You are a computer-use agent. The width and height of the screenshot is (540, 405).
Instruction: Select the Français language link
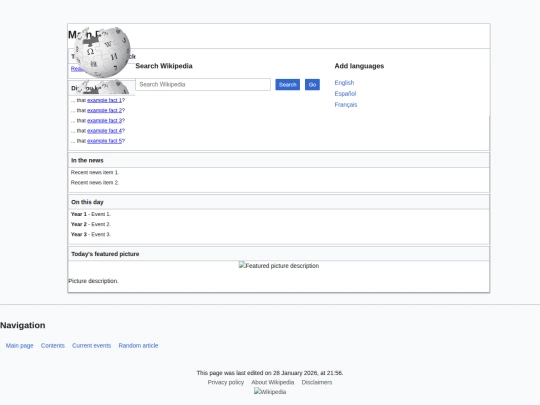[346, 105]
